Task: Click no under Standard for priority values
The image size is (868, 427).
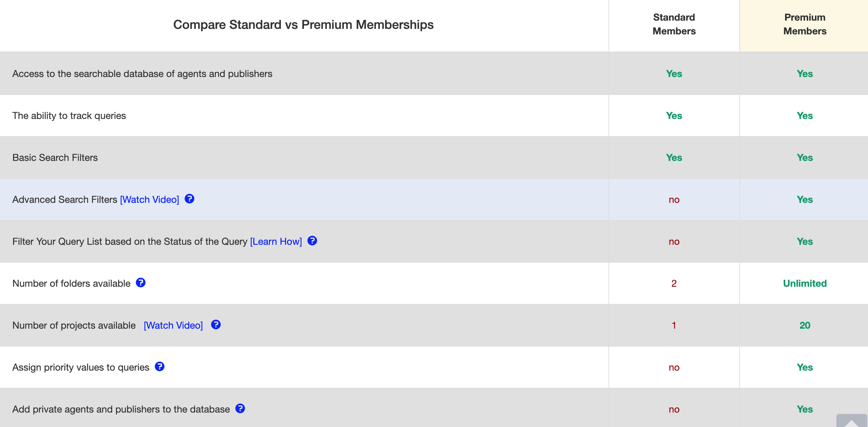Action: [x=673, y=367]
